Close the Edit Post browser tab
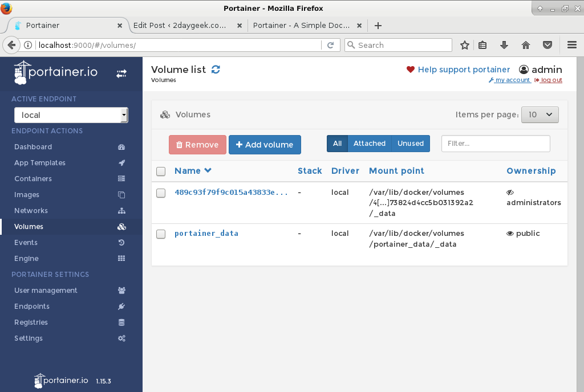The image size is (584, 392). coord(240,26)
